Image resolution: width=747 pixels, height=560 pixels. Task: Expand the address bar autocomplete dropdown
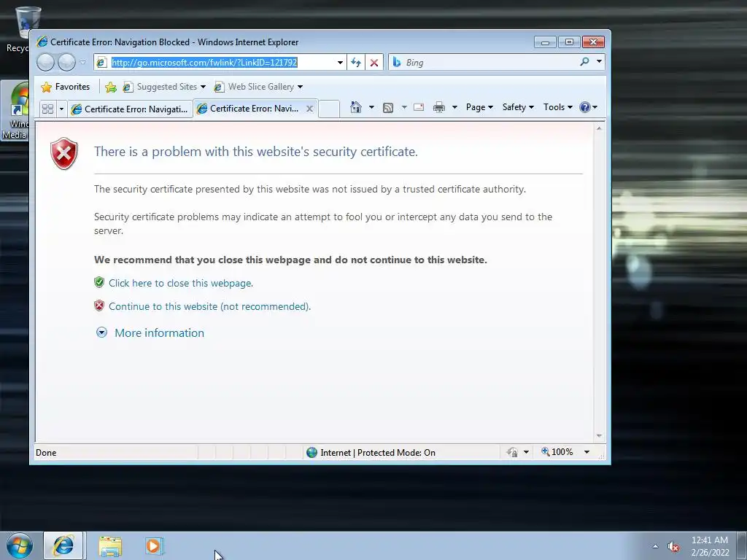pos(340,63)
